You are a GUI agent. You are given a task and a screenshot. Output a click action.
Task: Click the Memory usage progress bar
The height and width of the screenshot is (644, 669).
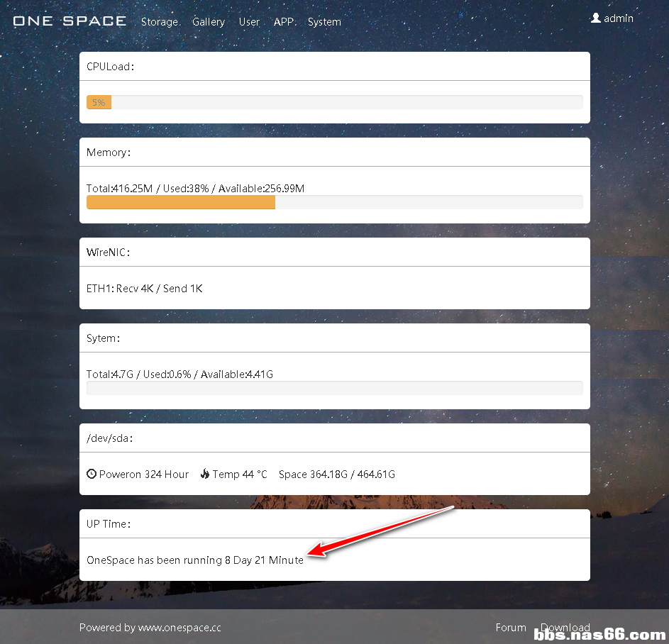[x=181, y=202]
